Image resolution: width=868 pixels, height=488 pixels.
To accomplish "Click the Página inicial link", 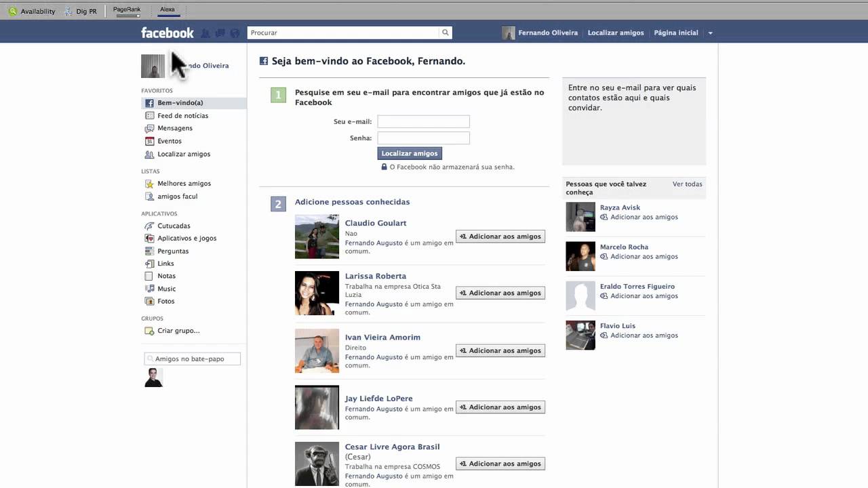I will [x=676, y=33].
